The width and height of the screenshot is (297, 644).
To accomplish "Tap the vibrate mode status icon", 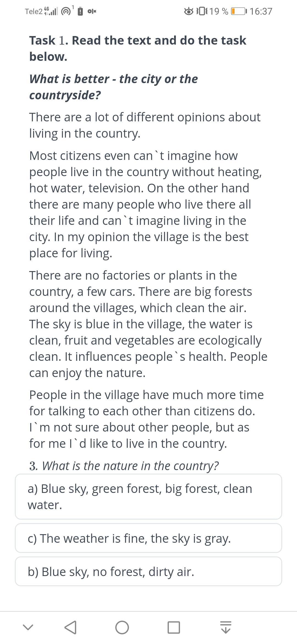I will pos(202,11).
